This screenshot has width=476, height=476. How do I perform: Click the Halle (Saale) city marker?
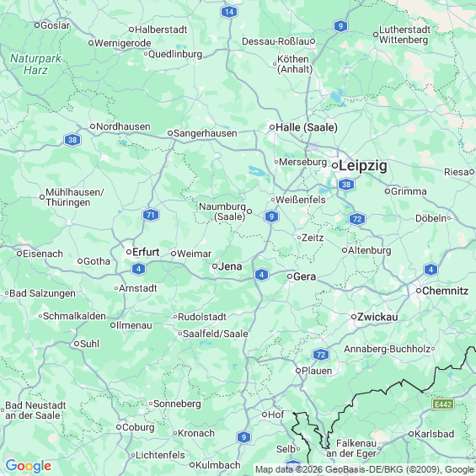point(272,127)
